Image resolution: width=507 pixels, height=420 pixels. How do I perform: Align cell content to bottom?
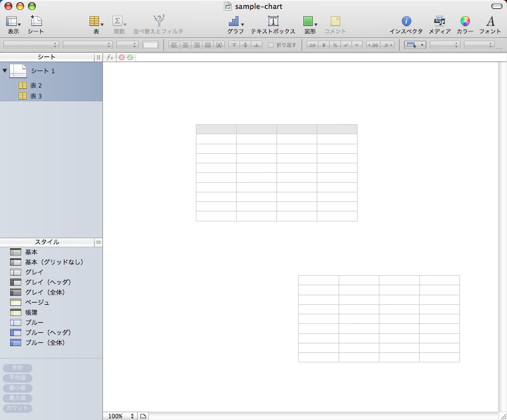coord(256,45)
